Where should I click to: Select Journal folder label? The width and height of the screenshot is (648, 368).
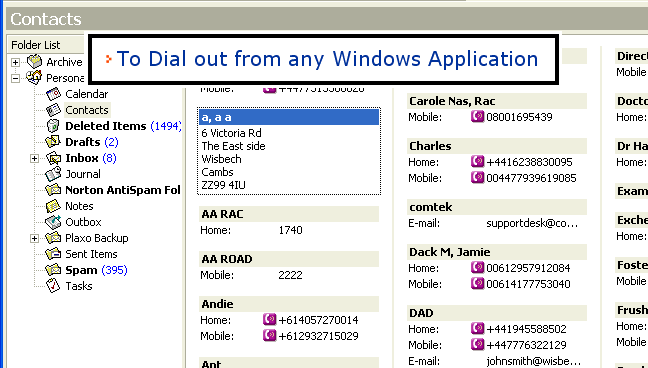83,174
